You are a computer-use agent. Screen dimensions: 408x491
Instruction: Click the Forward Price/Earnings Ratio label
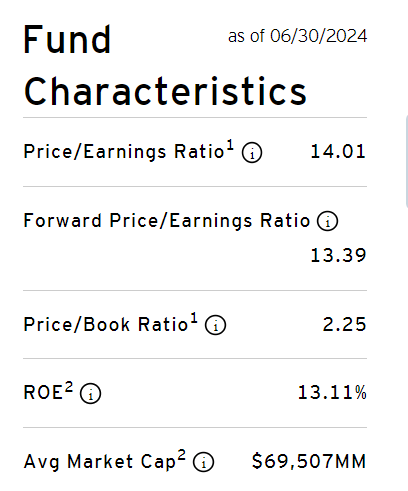tap(167, 221)
